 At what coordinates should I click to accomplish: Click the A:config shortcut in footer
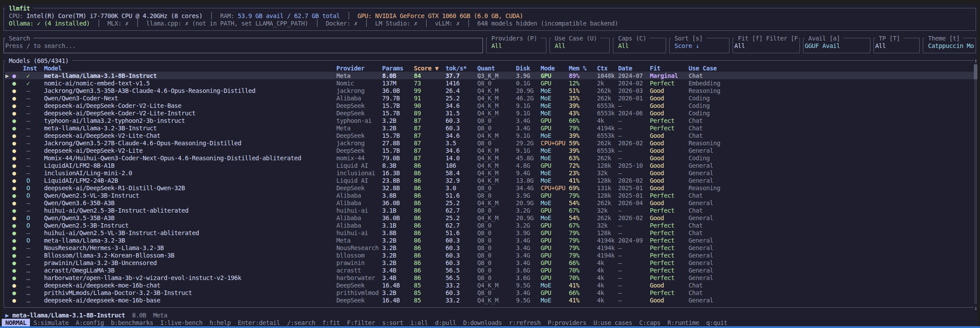(90, 323)
